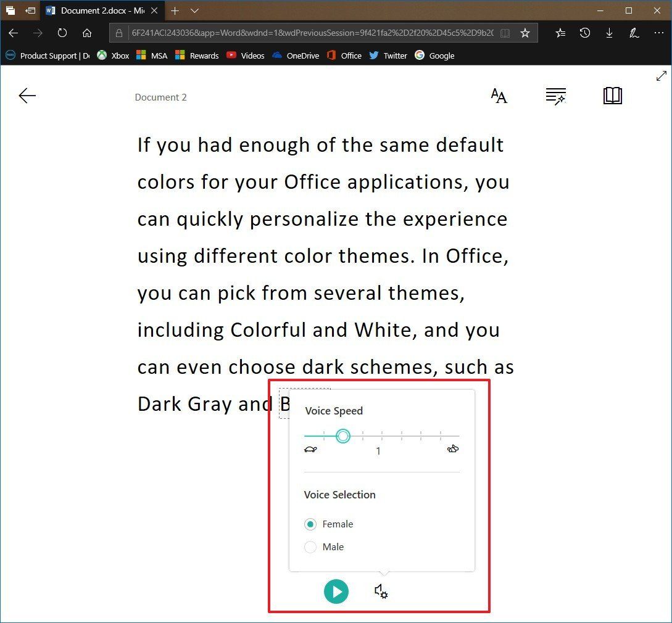The height and width of the screenshot is (623, 672).
Task: Add page to favorites star
Action: [x=525, y=33]
